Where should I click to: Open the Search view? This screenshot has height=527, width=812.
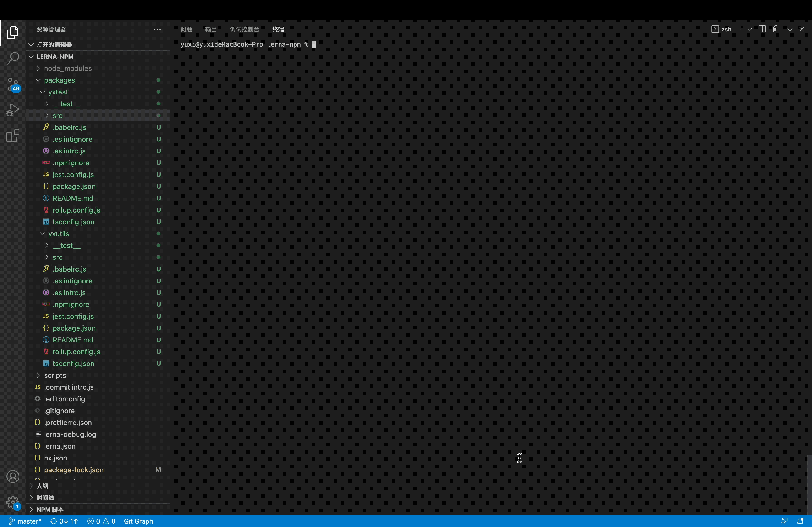click(x=13, y=58)
